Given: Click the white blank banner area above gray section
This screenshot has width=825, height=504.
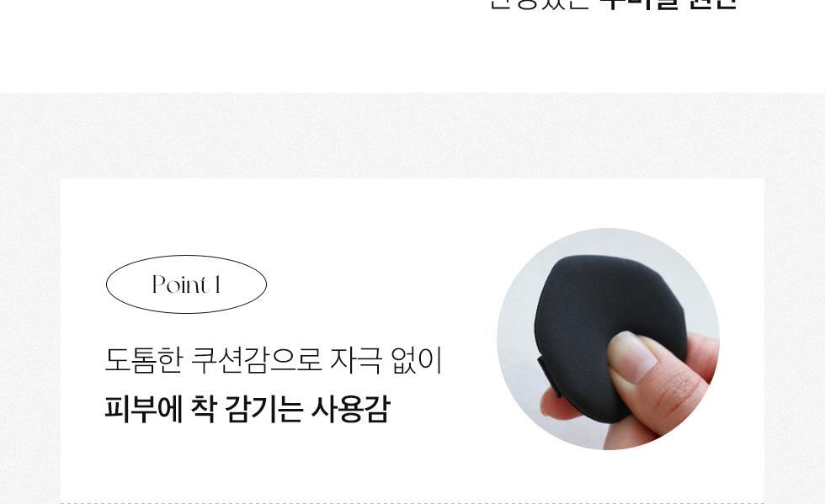Looking at the screenshot, I should click(412, 53).
